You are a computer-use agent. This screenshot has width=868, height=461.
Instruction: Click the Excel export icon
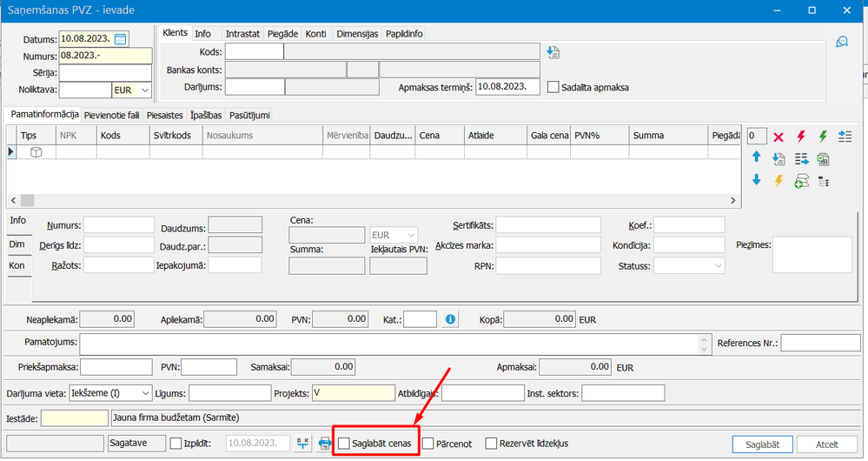(x=823, y=158)
